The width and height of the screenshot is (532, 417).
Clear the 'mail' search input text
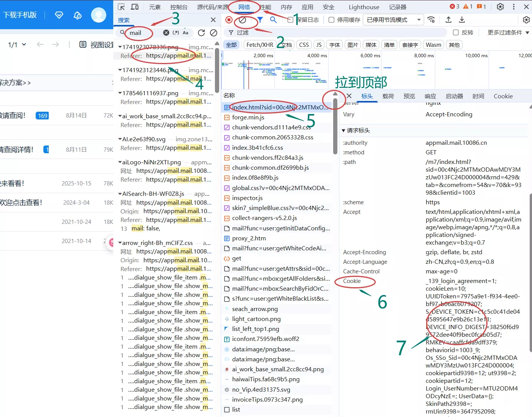(x=166, y=33)
